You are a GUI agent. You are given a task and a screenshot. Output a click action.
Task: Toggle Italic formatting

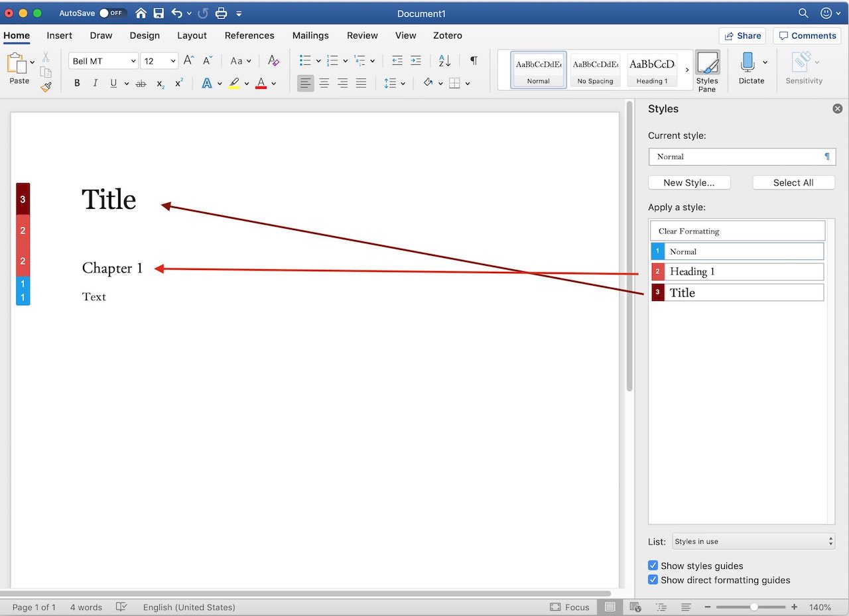coord(95,83)
